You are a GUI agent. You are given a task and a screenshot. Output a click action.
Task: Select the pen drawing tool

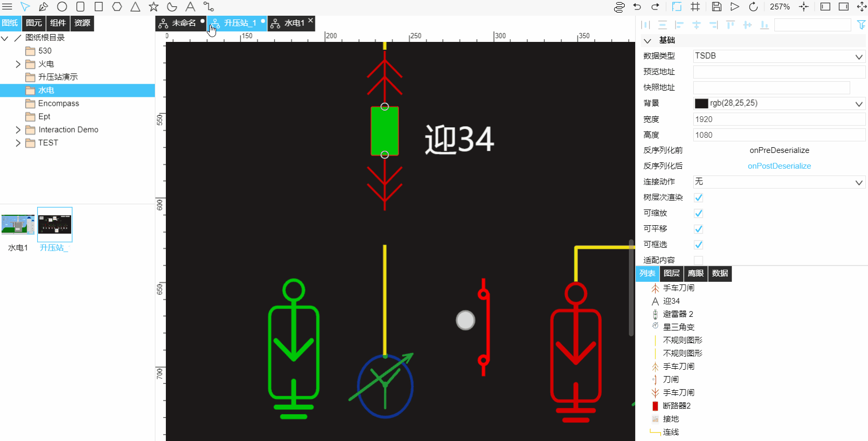[x=43, y=7]
